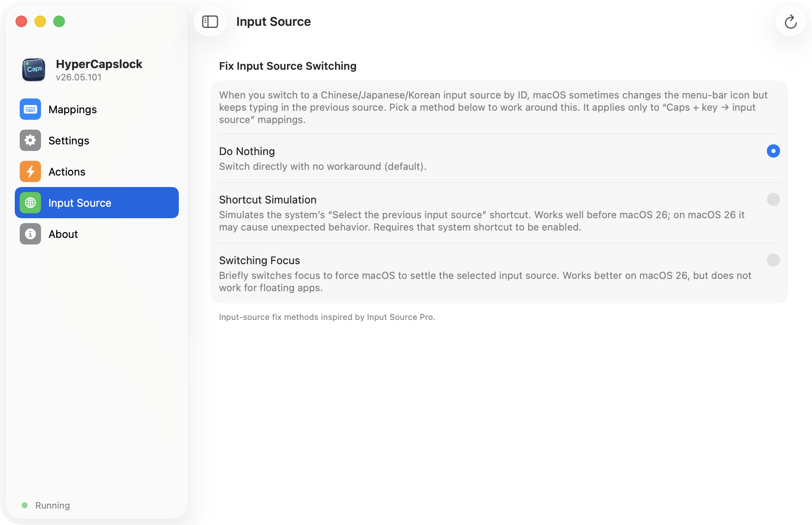812x525 pixels.
Task: Click the Running status label
Action: coord(52,505)
